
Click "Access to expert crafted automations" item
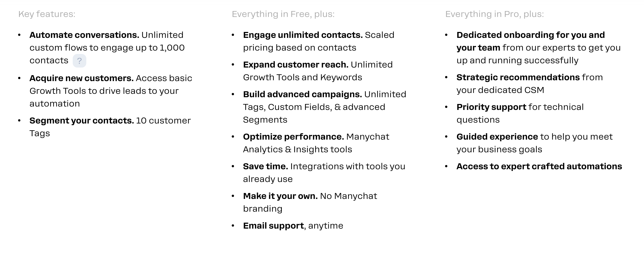click(x=539, y=166)
